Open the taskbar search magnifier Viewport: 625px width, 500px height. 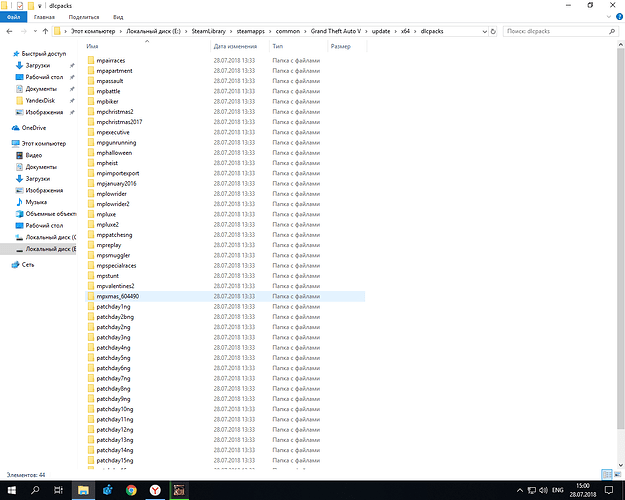[35, 490]
